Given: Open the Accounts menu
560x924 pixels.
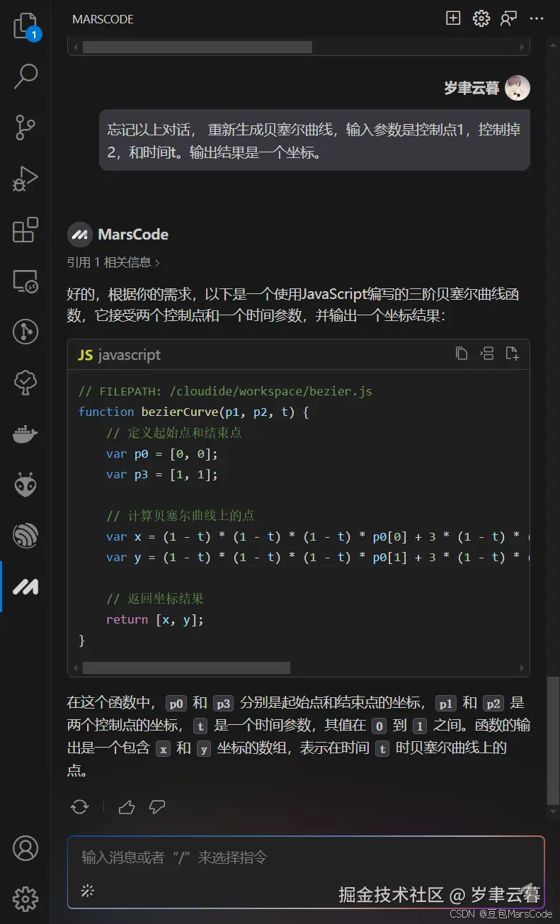Looking at the screenshot, I should click(x=25, y=848).
